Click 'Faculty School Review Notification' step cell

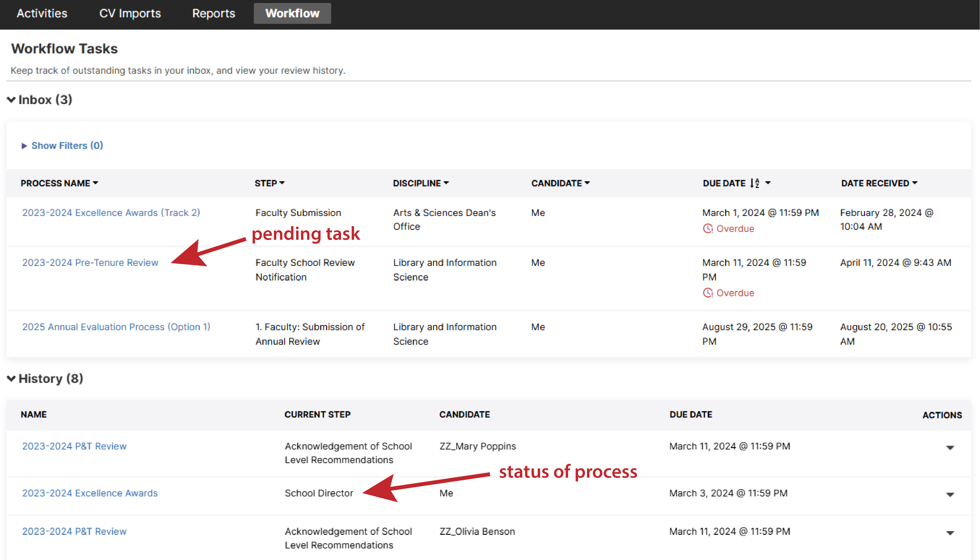tap(305, 270)
